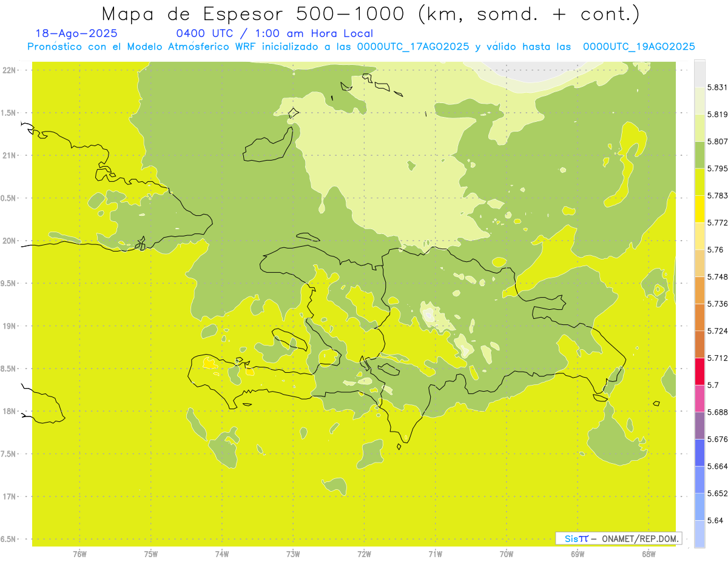This screenshot has width=728, height=562.
Task: Click the longitude label 76W
Action: [x=79, y=554]
